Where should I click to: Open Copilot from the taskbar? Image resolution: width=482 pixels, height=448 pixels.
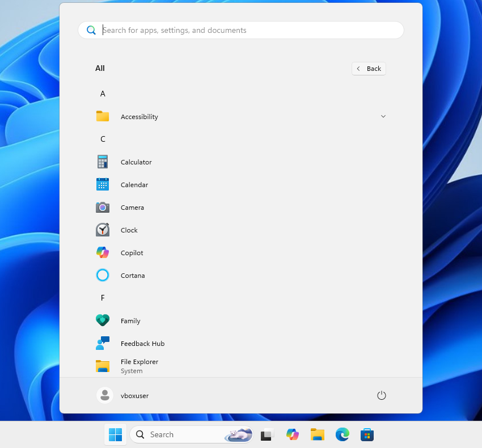pyautogui.click(x=293, y=434)
